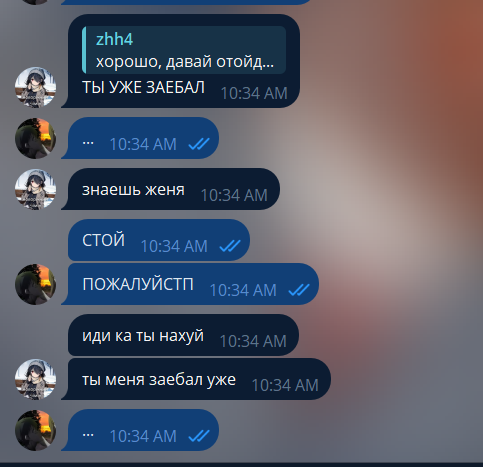Click the read checkmarks on the "ПОЖАЛУЙСТП" message

(x=299, y=290)
